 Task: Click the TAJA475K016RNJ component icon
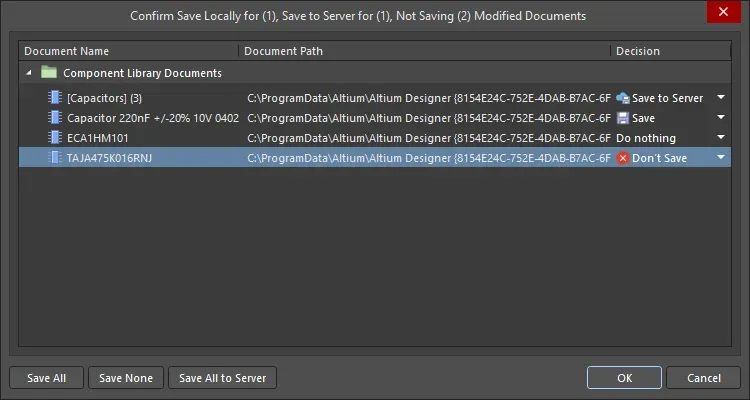click(56, 158)
